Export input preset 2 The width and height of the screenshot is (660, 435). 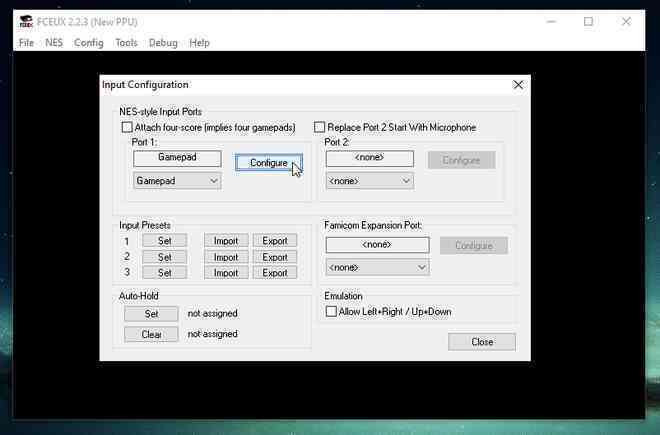pyautogui.click(x=275, y=257)
